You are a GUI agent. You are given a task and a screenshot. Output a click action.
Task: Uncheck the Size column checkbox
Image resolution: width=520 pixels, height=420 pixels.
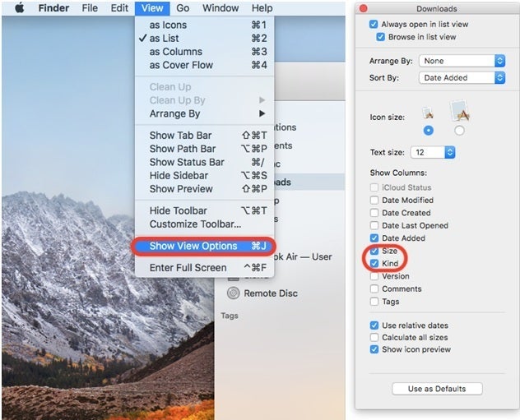pyautogui.click(x=374, y=251)
